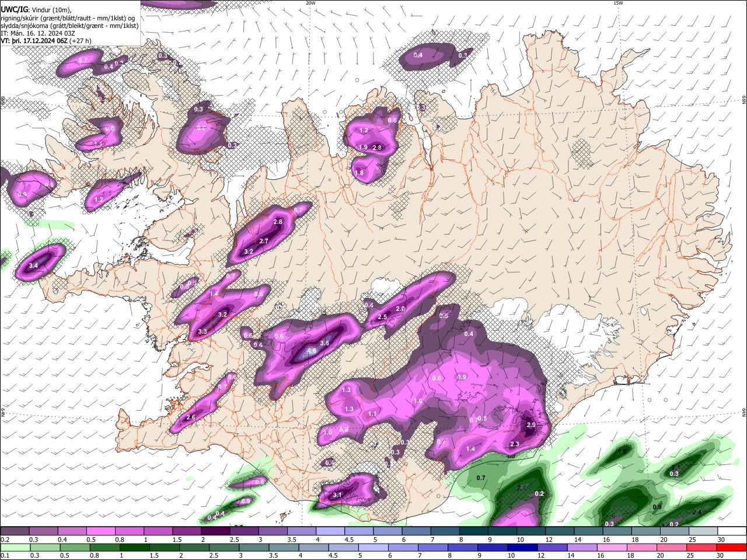
Task: Select the 3.4 precipitation value off the west coast
Action: 33,266
